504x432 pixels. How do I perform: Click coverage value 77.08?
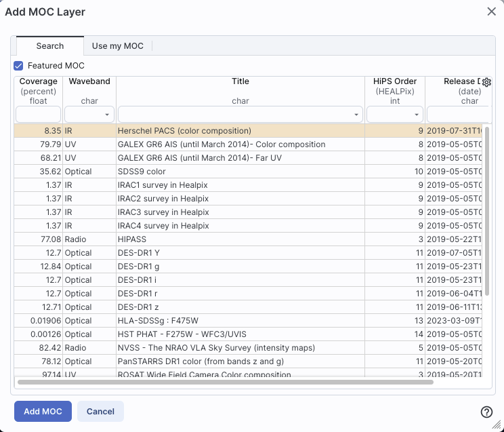click(51, 239)
